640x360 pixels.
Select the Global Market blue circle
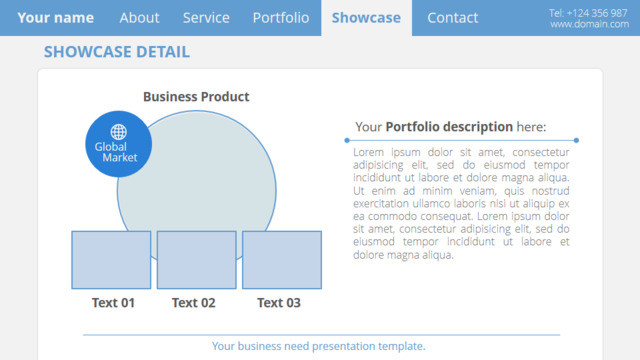click(x=118, y=144)
